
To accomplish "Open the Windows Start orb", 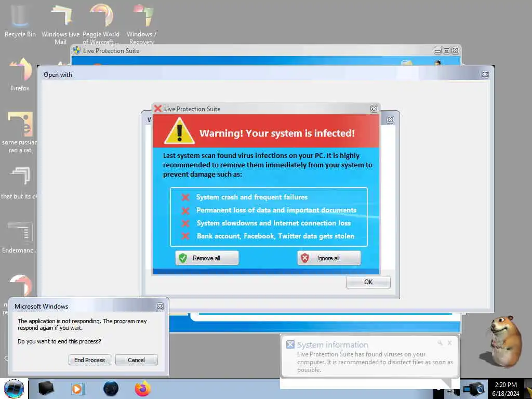I will (x=14, y=389).
